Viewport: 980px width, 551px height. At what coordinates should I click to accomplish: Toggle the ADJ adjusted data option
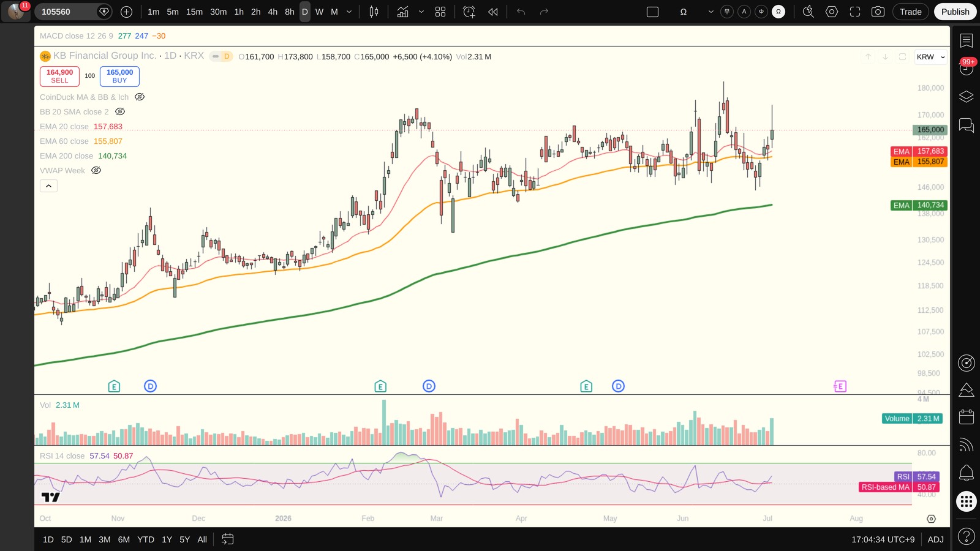(935, 539)
